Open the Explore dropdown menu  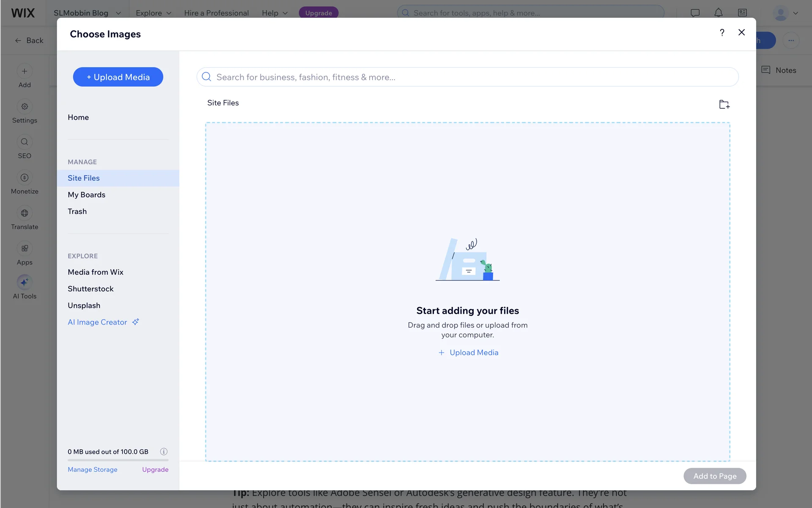tap(153, 13)
